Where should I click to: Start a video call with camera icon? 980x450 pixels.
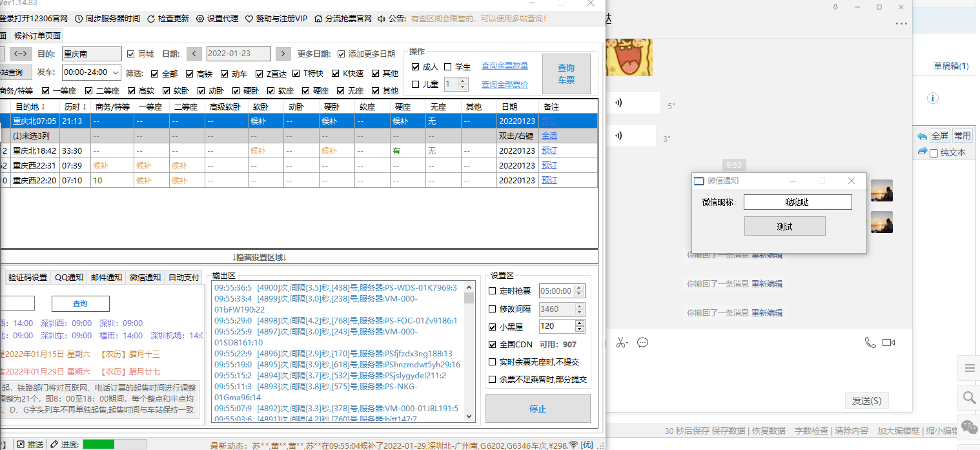(889, 342)
